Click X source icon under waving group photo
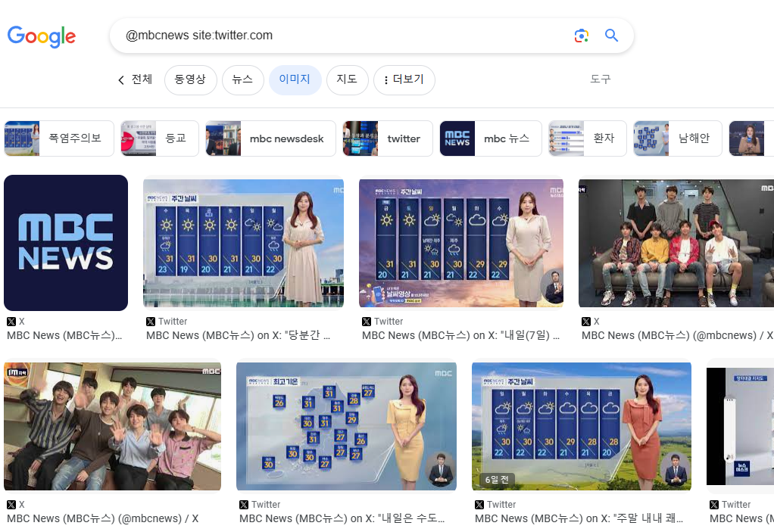 [11, 505]
